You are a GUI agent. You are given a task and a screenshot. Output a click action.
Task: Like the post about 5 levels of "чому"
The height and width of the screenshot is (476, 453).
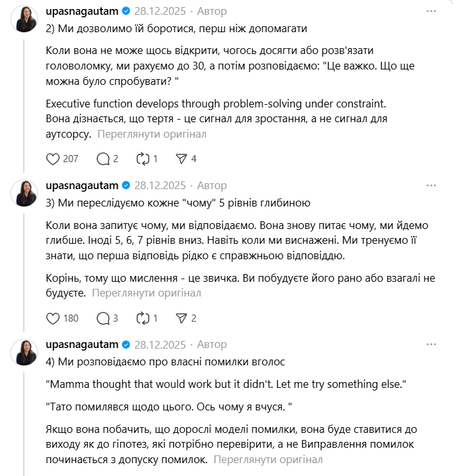[x=54, y=318]
